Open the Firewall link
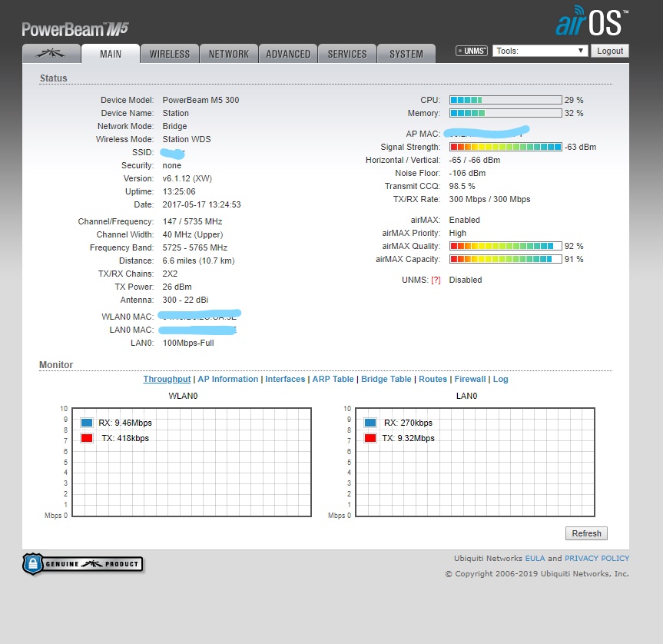The height and width of the screenshot is (644, 663). pos(469,379)
